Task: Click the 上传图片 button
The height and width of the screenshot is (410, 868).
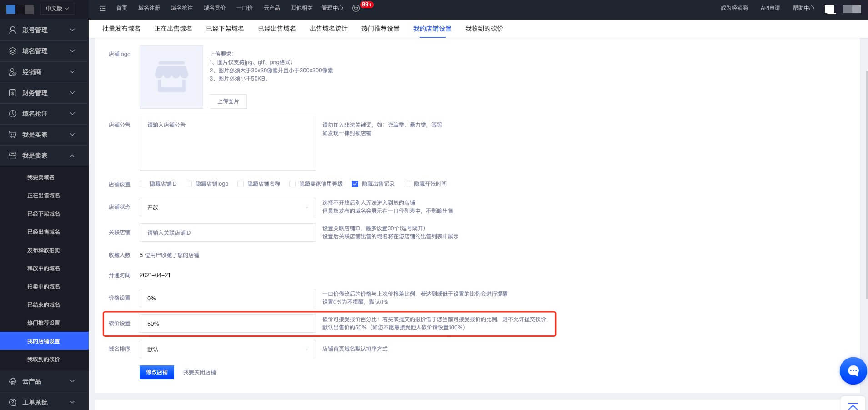Action: click(228, 101)
